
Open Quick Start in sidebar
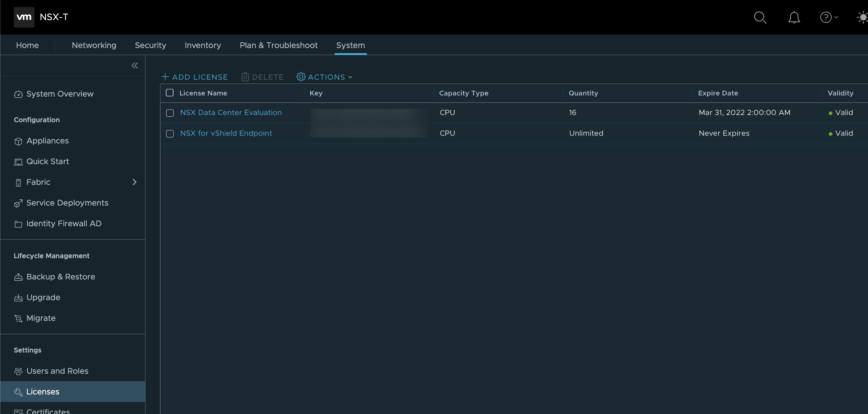(47, 162)
